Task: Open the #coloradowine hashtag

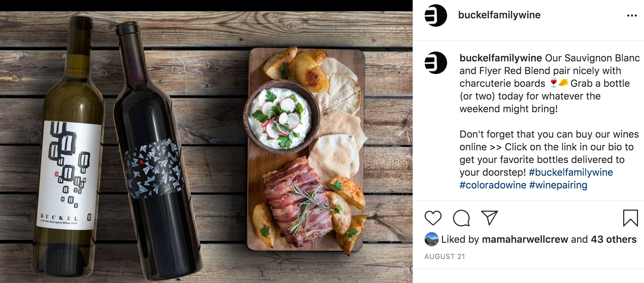Action: tap(493, 185)
